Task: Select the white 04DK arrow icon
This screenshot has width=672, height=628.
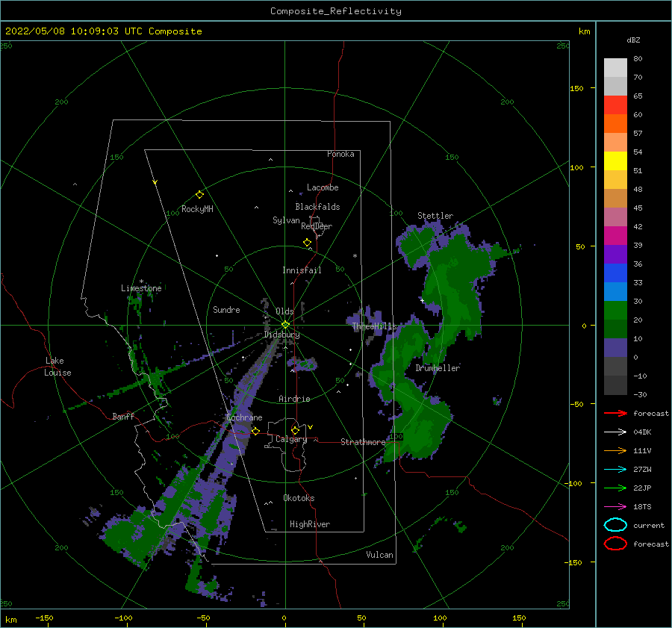Action: [615, 432]
